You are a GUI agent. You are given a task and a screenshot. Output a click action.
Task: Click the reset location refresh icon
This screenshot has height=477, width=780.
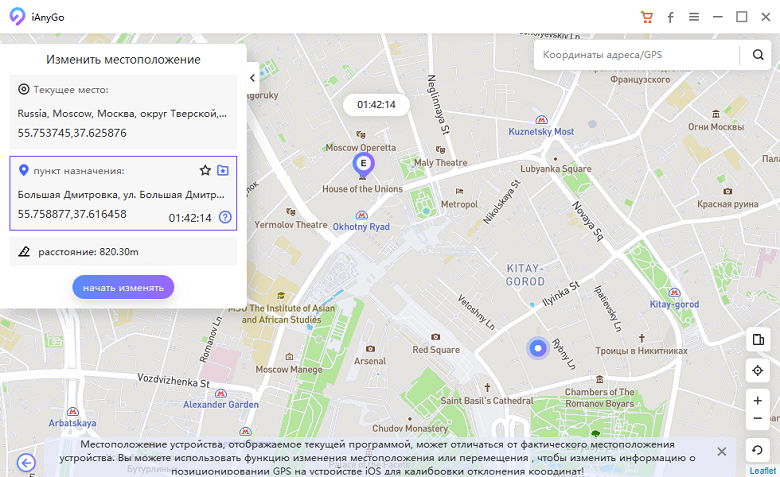click(x=758, y=450)
